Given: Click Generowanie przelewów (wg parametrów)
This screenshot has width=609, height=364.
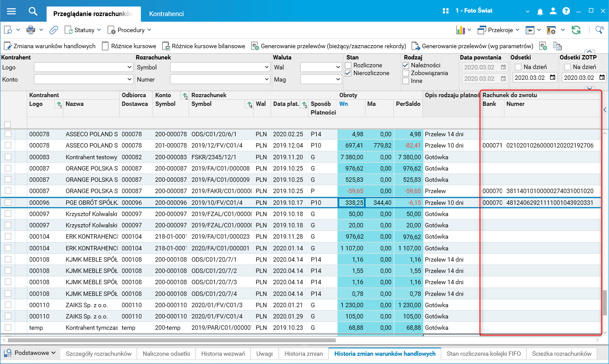Looking at the screenshot, I should 473,46.
